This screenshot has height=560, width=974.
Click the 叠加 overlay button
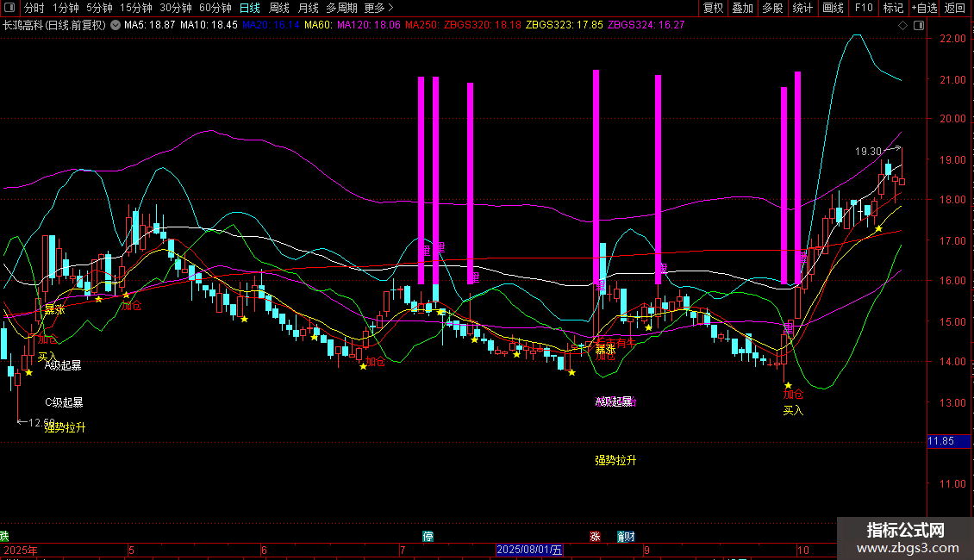(742, 9)
